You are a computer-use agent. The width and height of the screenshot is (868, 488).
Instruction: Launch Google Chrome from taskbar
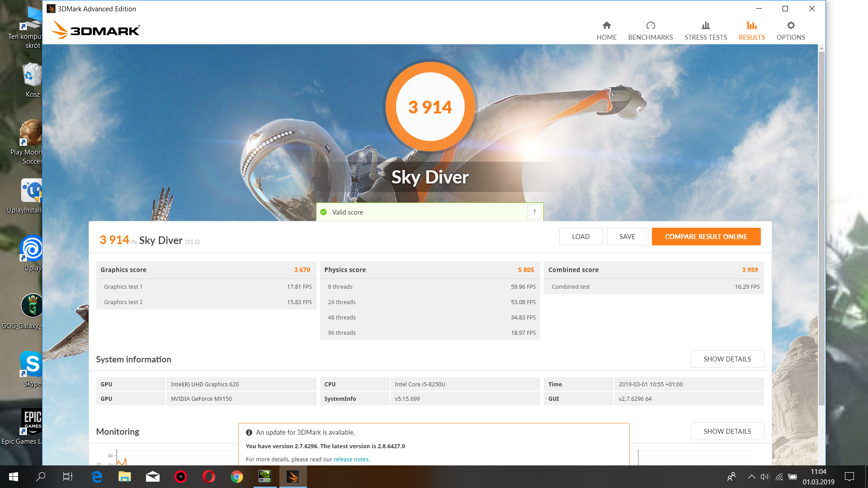pyautogui.click(x=237, y=477)
